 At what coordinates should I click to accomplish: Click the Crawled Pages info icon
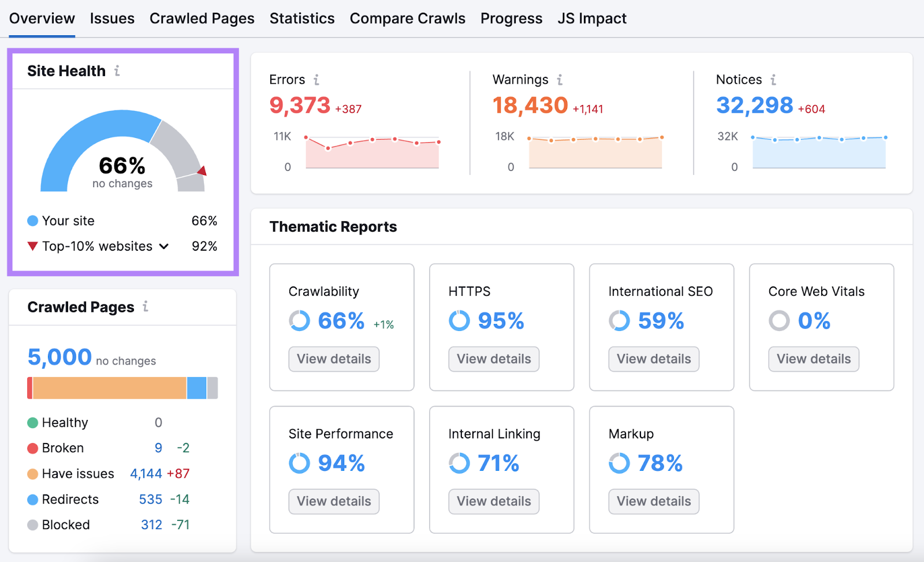click(x=146, y=307)
